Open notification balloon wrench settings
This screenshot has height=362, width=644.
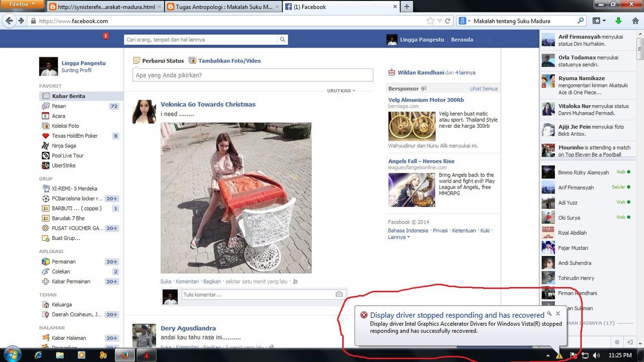pos(549,313)
